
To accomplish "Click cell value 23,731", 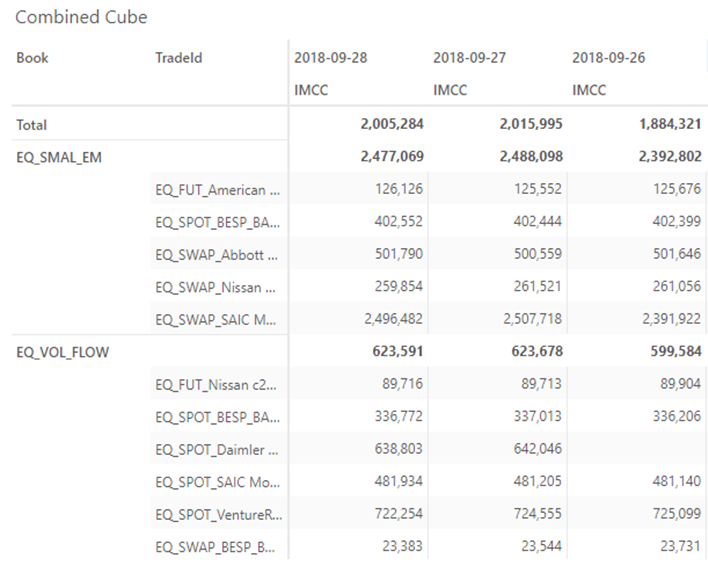I will click(x=680, y=547).
